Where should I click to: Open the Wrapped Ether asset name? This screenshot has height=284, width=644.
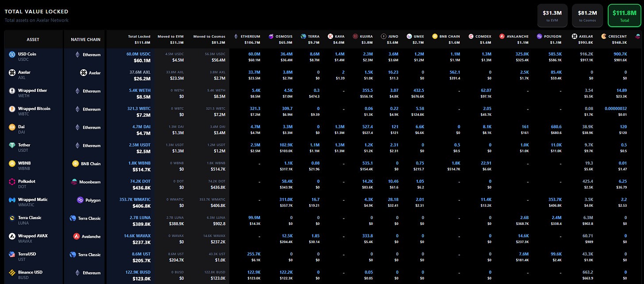[32, 91]
